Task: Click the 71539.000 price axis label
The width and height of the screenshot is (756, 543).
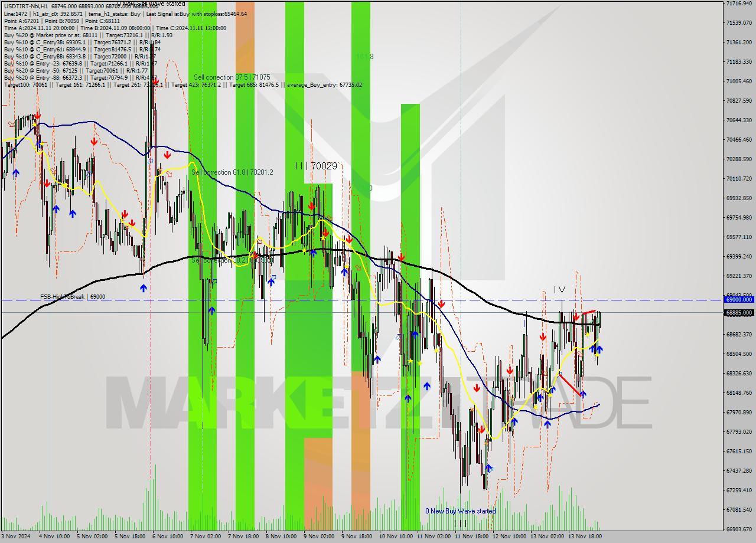Action: pyautogui.click(x=739, y=23)
